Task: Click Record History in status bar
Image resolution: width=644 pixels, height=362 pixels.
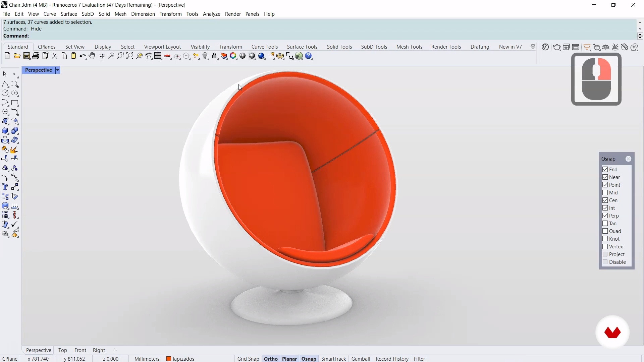Action: [392, 359]
